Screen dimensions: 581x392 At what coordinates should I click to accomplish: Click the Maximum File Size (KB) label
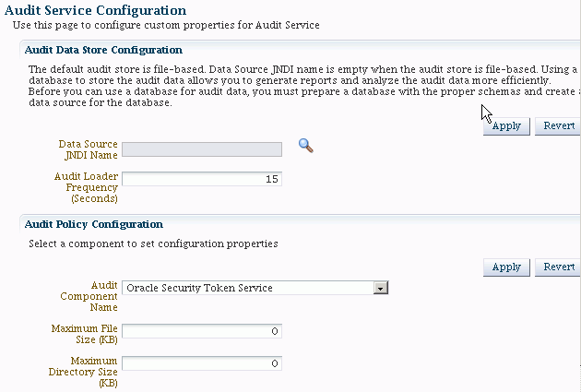click(x=85, y=334)
